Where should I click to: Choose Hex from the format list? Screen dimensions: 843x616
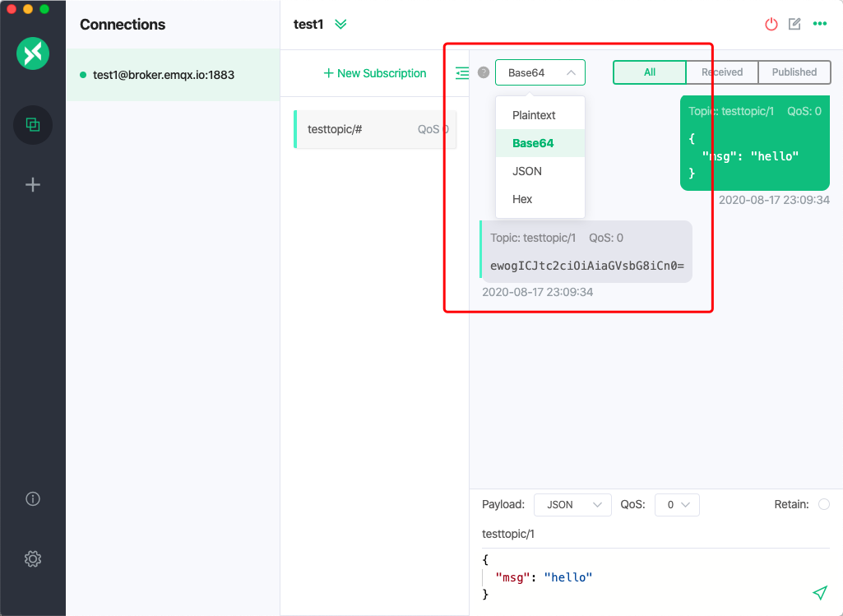pyautogui.click(x=523, y=199)
